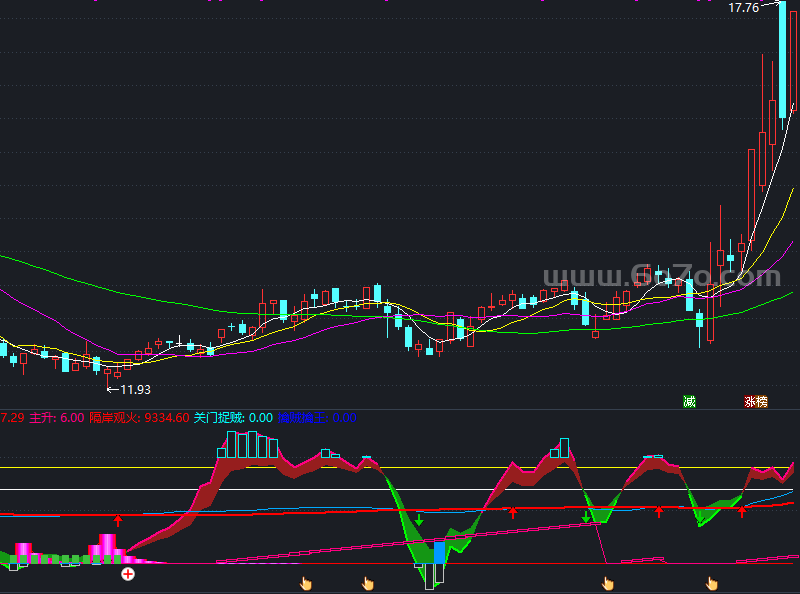Click the red 涨榜 marker
The width and height of the screenshot is (800, 594).
(755, 402)
